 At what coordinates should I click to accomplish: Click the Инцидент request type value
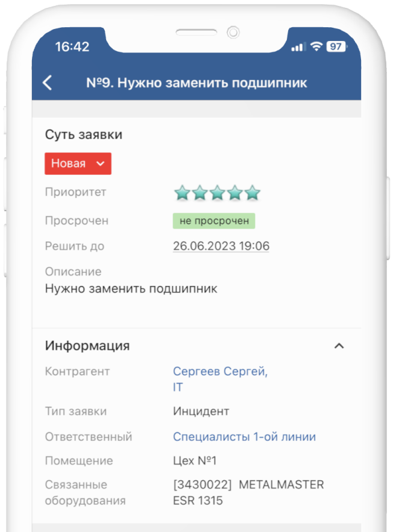201,411
